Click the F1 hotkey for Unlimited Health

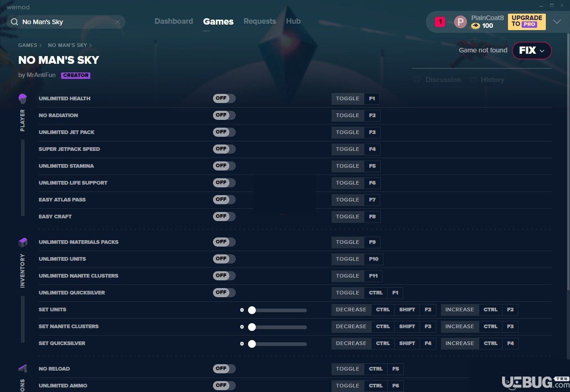(x=372, y=98)
